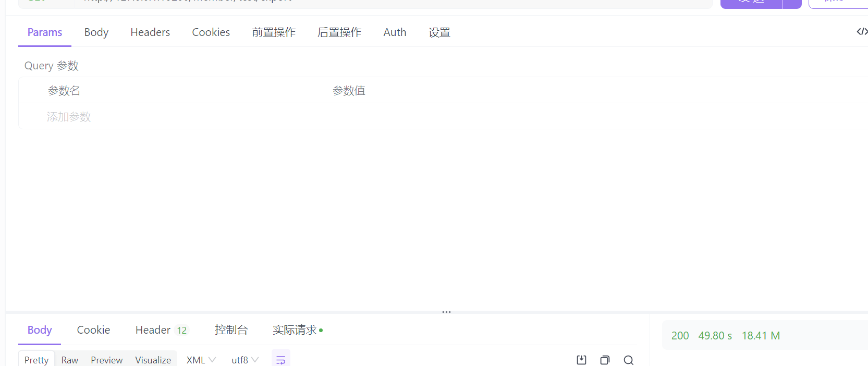Open the request Headers tab
868x366 pixels.
(x=150, y=32)
